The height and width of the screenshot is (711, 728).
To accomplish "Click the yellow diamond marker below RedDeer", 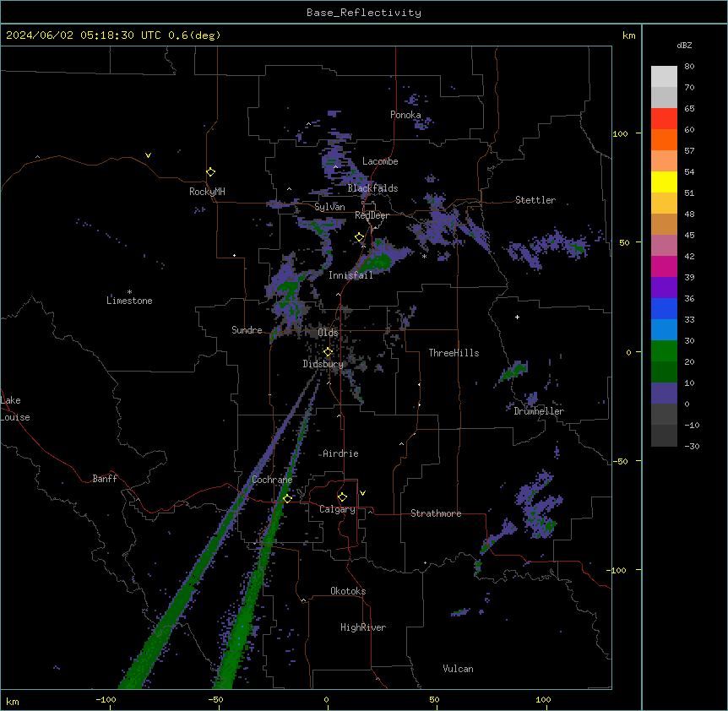I will 360,237.
